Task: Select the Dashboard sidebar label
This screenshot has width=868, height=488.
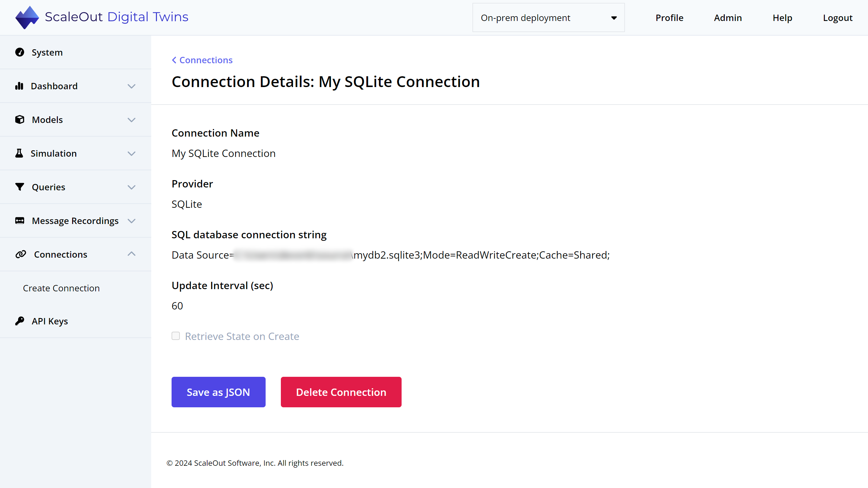Action: tap(54, 86)
